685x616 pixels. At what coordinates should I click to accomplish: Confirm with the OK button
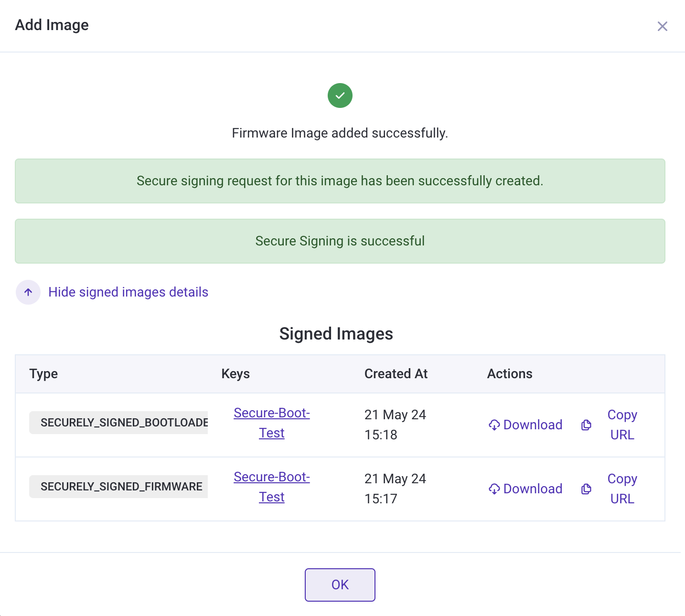point(340,584)
